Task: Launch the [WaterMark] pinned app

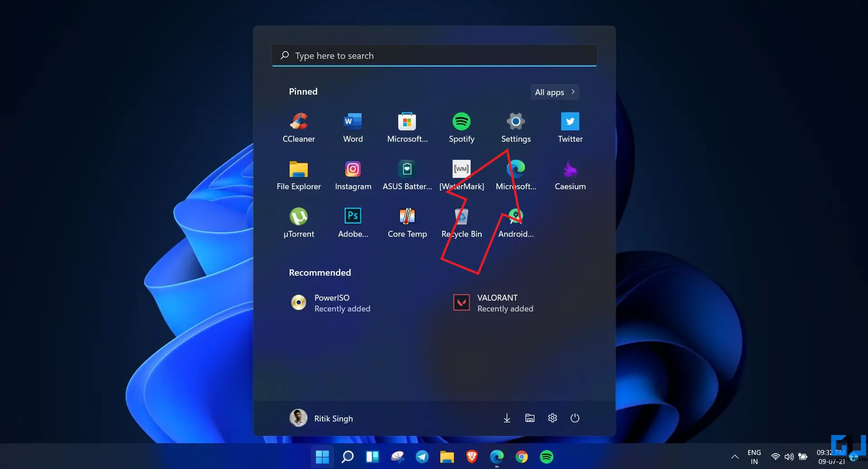Action: [x=462, y=176]
